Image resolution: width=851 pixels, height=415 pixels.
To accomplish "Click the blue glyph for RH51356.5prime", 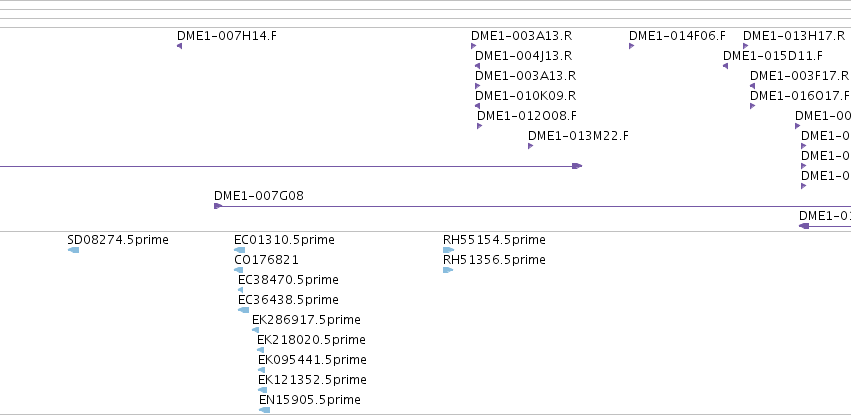I will pyautogui.click(x=448, y=270).
